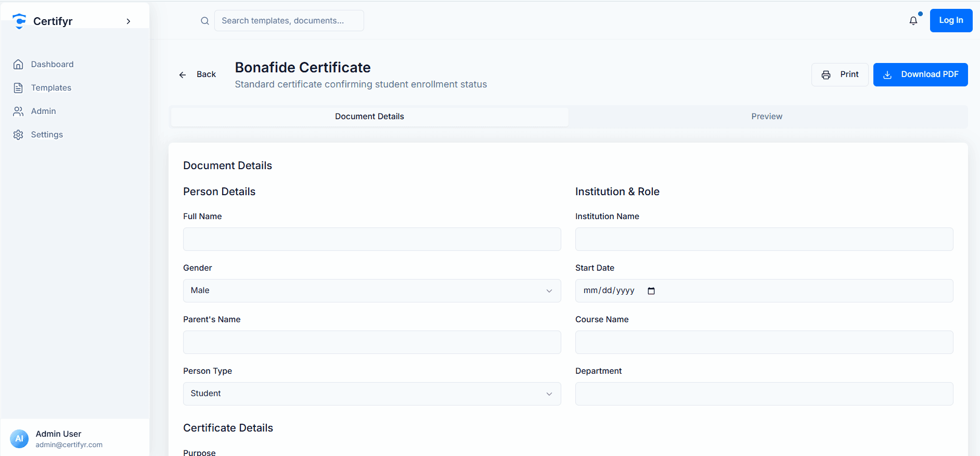
Task: Click the Settings gear icon
Action: (18, 135)
